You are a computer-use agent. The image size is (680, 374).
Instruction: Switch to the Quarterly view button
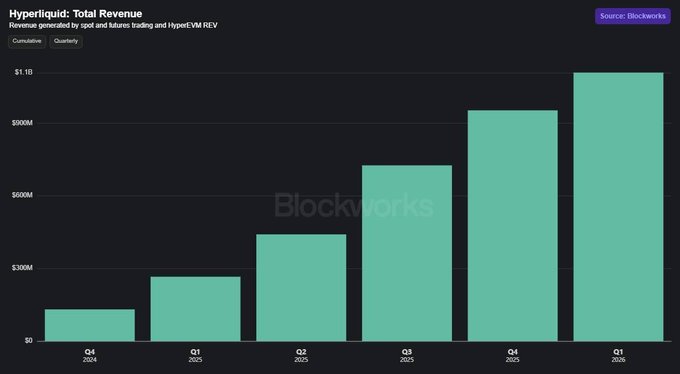click(x=66, y=41)
